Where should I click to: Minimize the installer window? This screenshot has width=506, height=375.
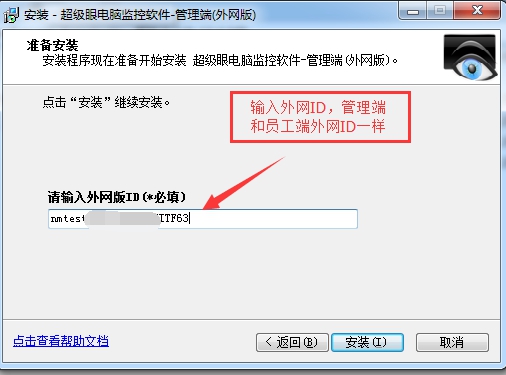click(413, 12)
